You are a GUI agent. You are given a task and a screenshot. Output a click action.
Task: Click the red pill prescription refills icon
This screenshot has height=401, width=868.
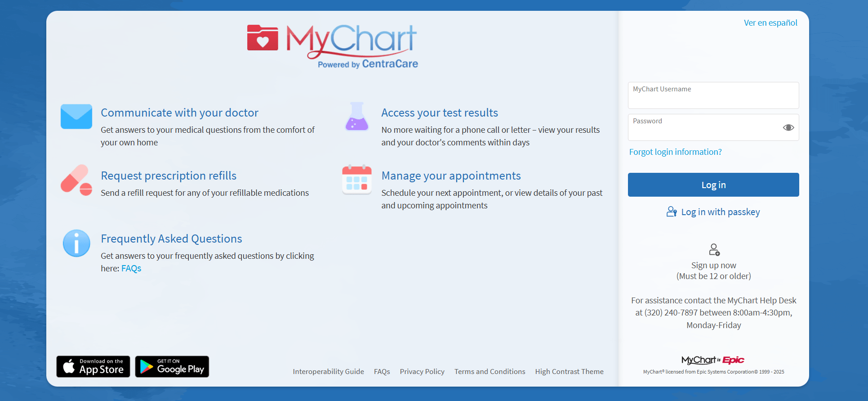[76, 180]
